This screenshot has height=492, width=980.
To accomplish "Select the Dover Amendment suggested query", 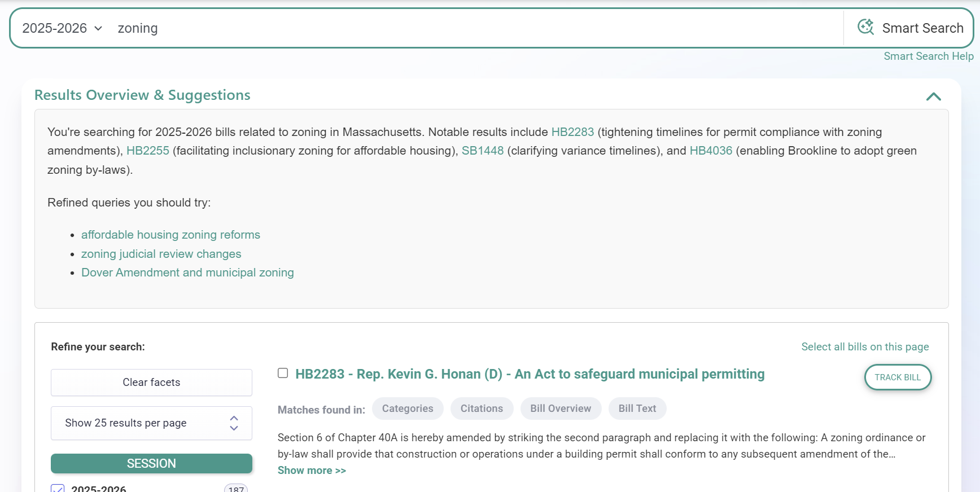I will click(x=187, y=273).
